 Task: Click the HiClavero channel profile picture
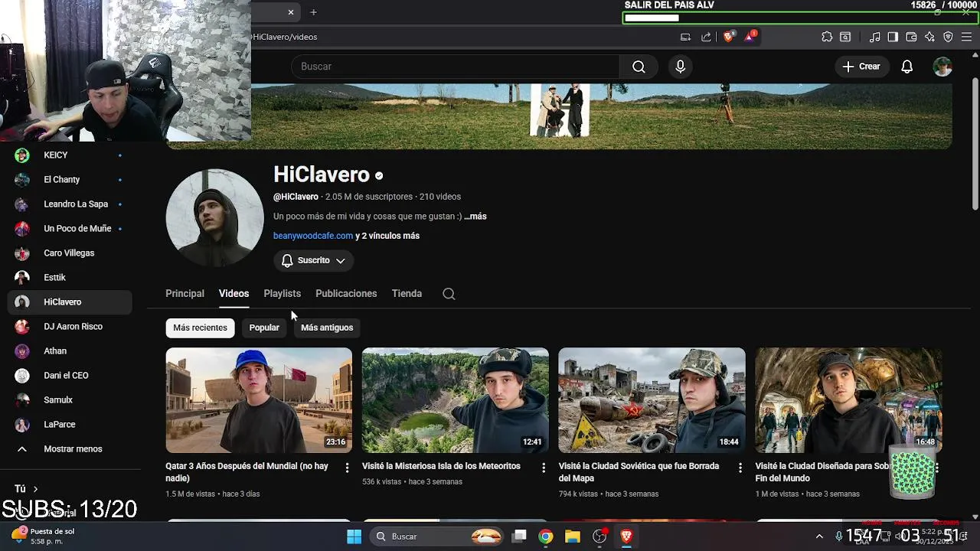[214, 217]
